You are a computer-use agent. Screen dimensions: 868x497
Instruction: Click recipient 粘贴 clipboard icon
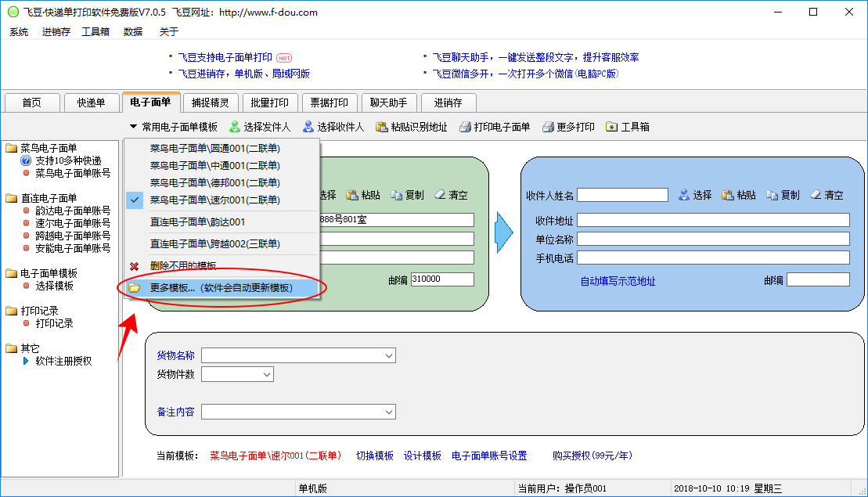(x=728, y=195)
